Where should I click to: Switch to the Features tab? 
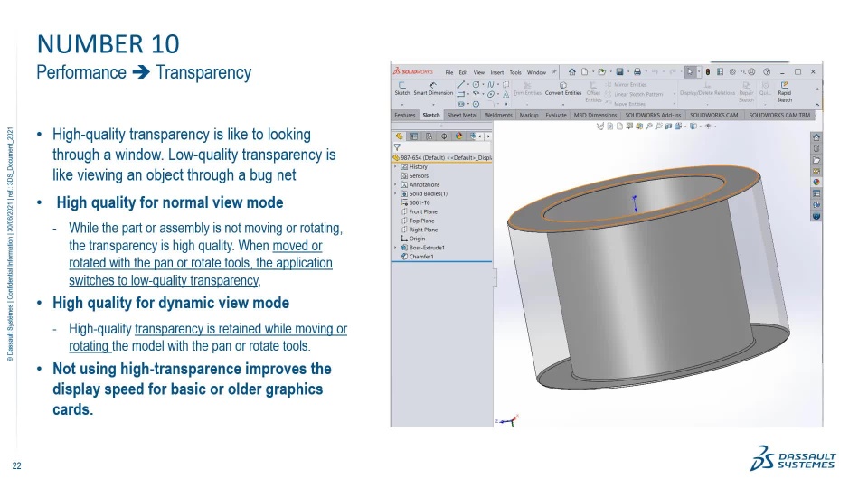point(405,115)
